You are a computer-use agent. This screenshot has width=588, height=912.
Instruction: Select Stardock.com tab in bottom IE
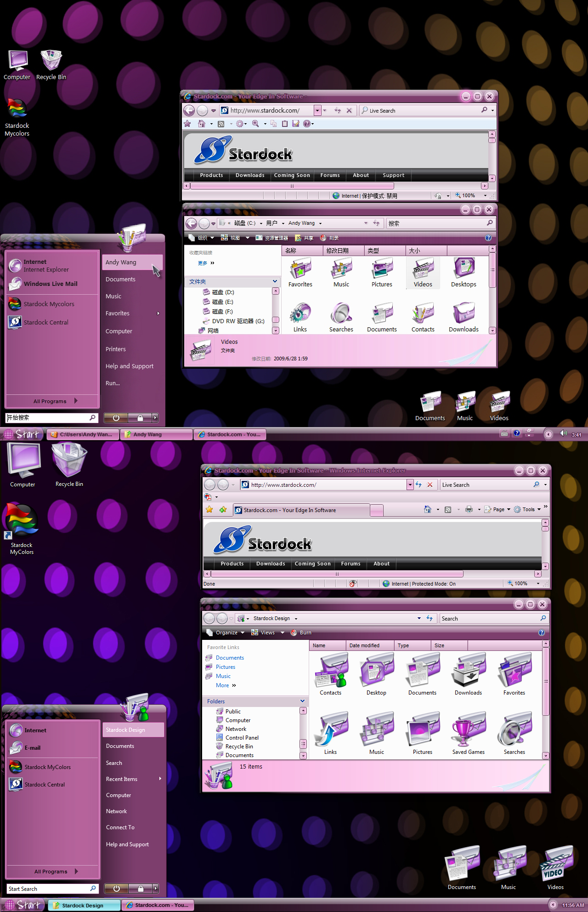(x=301, y=510)
